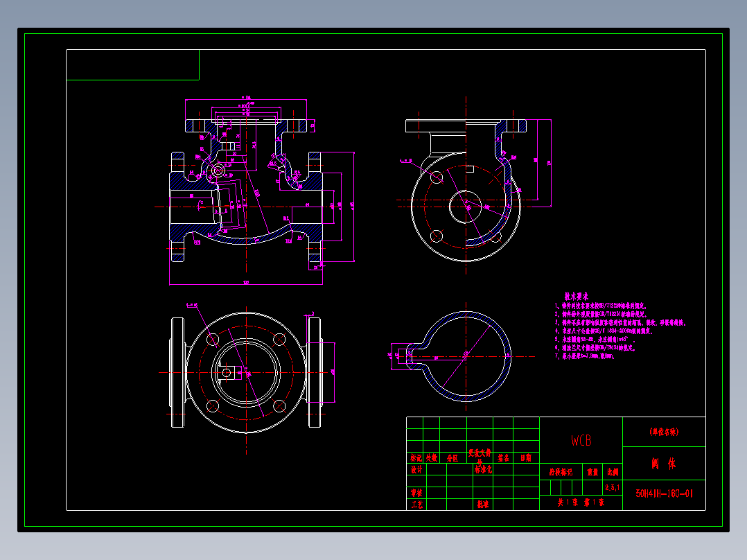Viewport: 747px width, 560px height.
Task: Select the 阶段标记 header cell
Action: [x=561, y=472]
